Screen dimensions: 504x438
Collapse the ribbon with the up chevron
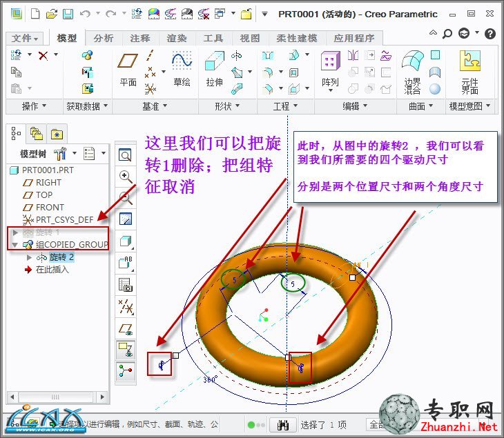(433, 32)
